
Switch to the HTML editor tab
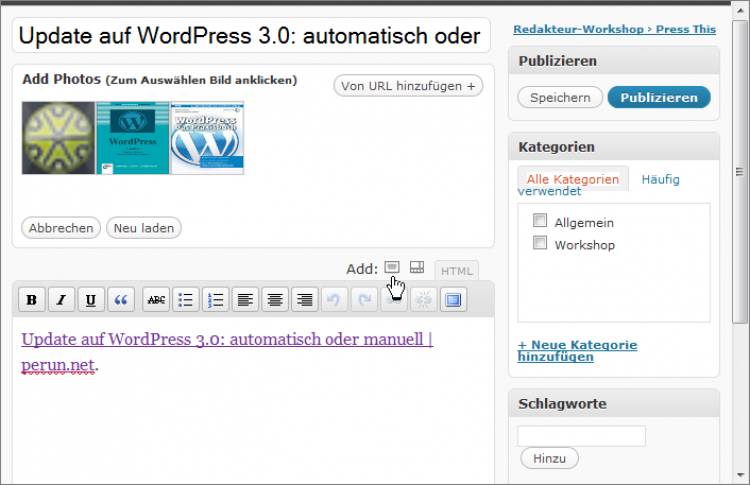[457, 271]
